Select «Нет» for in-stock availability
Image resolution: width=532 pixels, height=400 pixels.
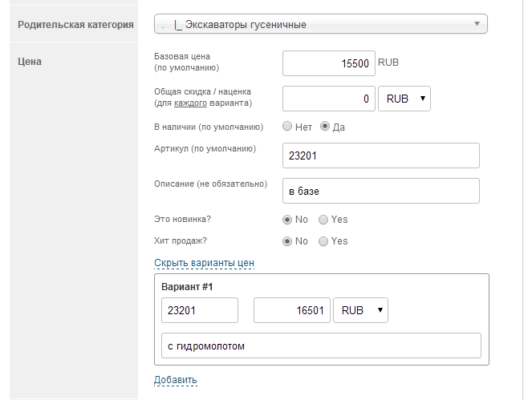(287, 127)
